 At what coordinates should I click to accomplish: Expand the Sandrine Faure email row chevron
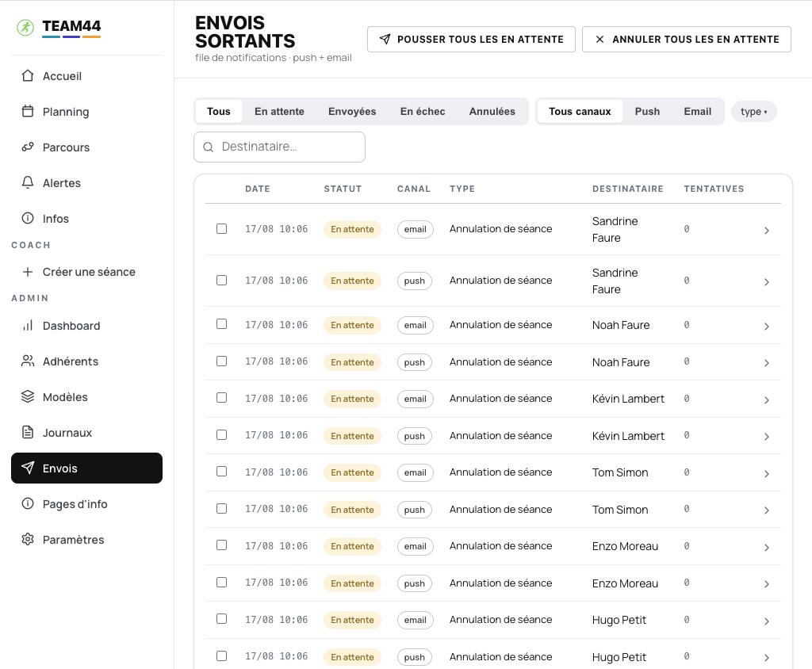pos(767,231)
